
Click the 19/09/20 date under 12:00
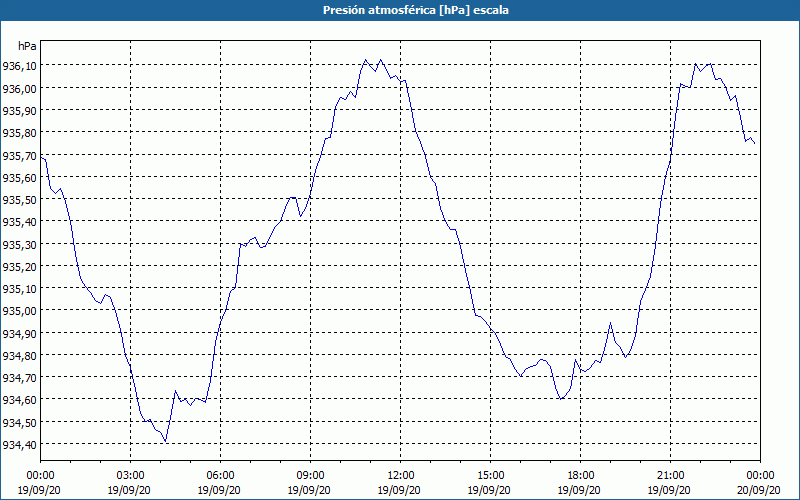tap(399, 490)
